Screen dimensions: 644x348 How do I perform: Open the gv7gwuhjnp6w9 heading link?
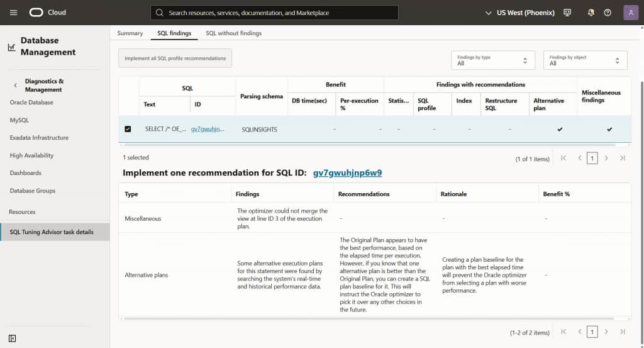347,172
